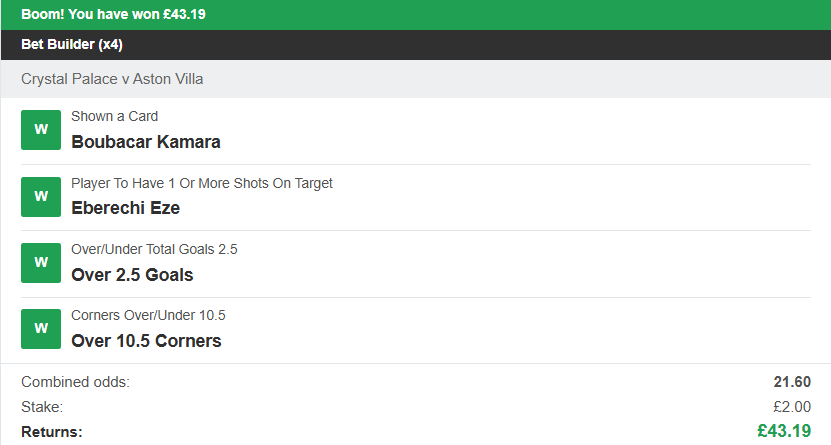
Task: Click the Over/Under Total Goals 2.5 label
Action: (x=154, y=249)
